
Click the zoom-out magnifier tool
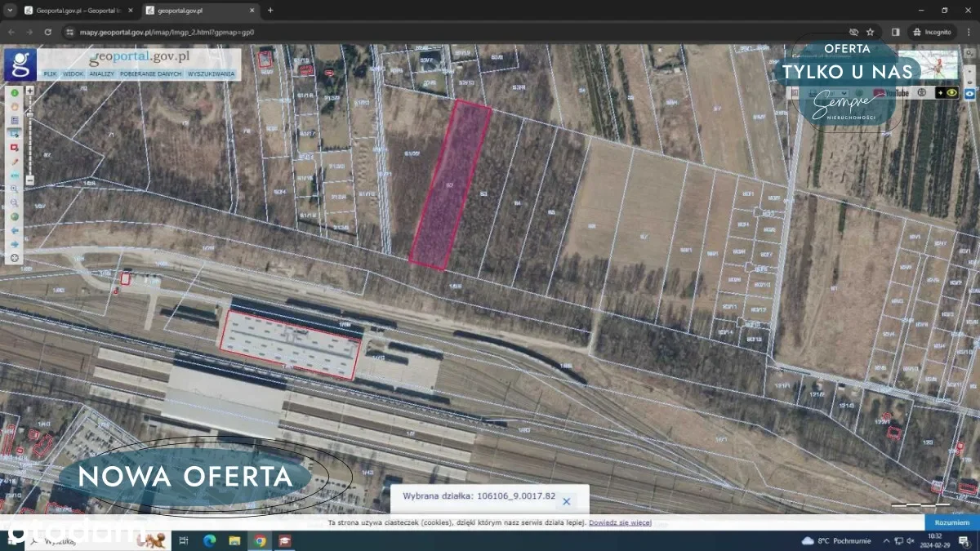pyautogui.click(x=15, y=202)
